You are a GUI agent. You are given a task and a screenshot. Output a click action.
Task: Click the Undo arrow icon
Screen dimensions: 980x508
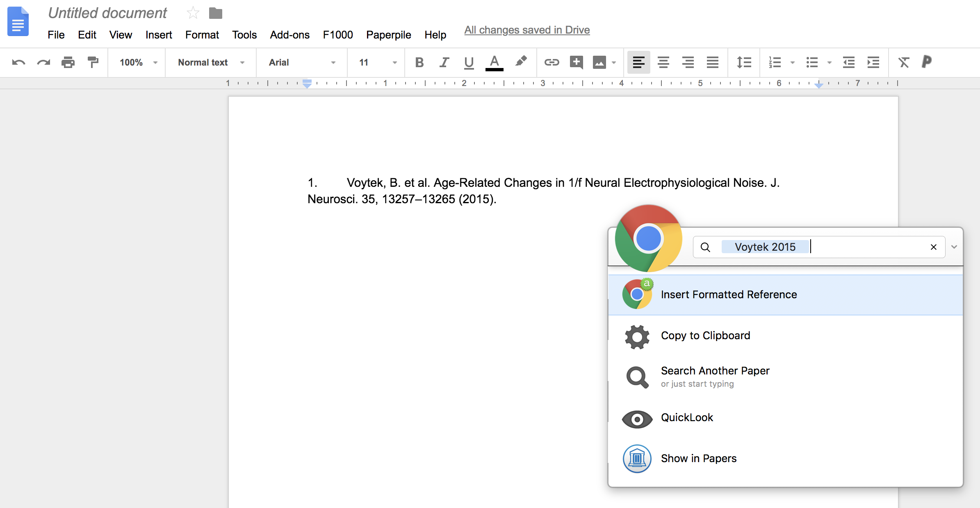click(18, 63)
